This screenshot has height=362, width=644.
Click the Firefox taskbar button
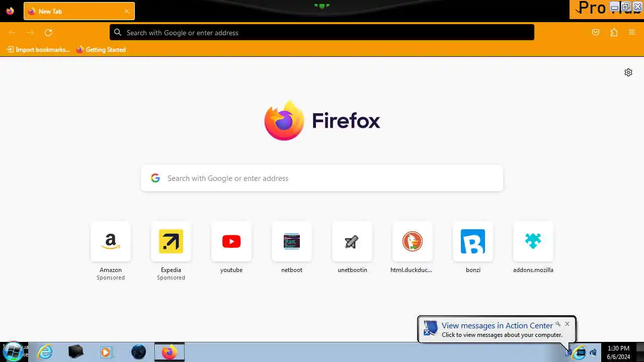click(x=170, y=352)
